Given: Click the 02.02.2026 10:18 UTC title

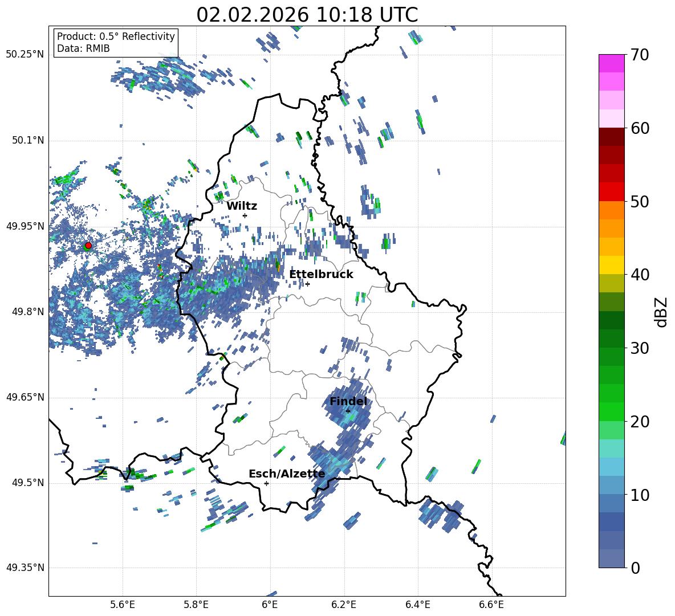Looking at the screenshot, I should click(307, 15).
